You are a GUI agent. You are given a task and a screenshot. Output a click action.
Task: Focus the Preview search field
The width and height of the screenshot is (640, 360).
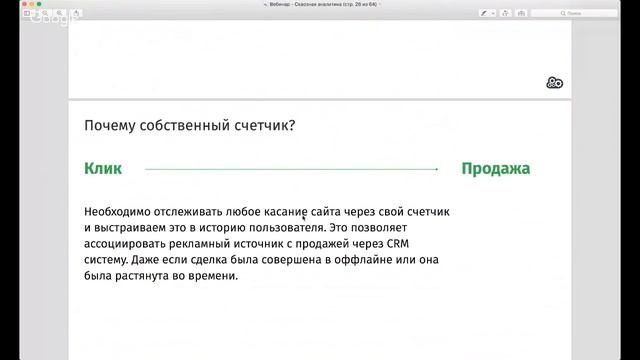tap(574, 13)
